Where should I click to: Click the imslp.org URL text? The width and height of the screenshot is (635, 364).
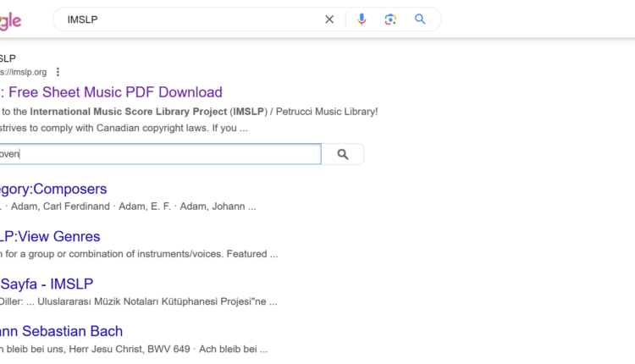pos(24,72)
